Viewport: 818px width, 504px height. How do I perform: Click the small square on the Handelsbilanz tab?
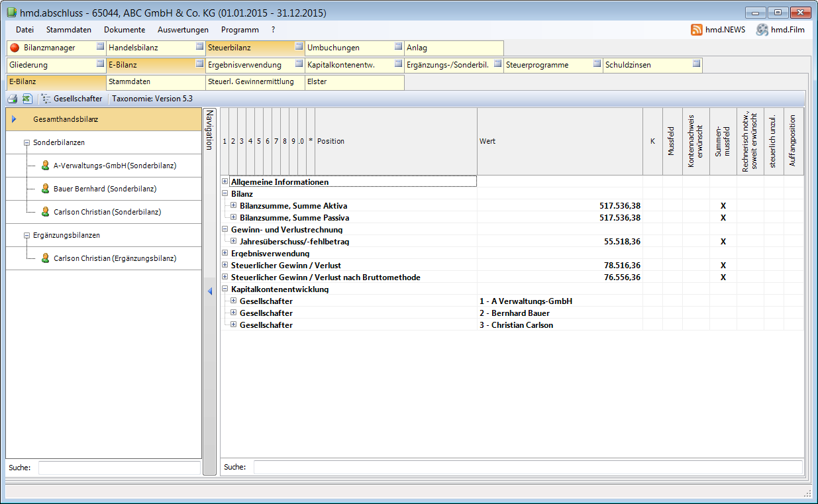coord(199,47)
